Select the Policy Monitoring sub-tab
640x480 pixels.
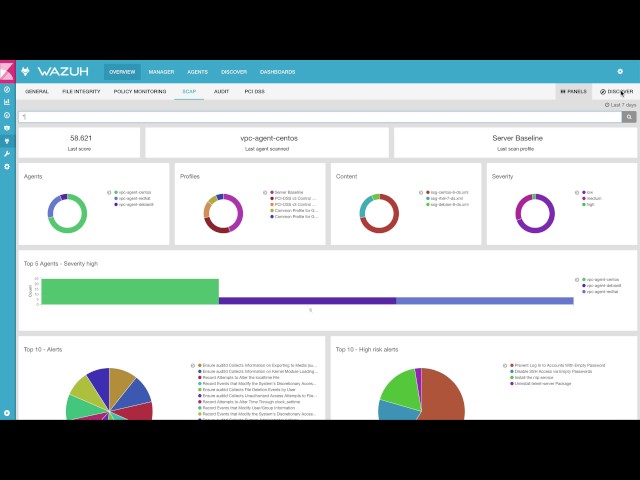[x=140, y=91]
